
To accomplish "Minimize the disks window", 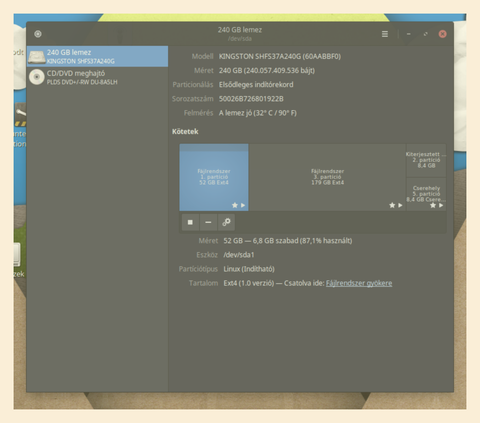I will click(409, 34).
